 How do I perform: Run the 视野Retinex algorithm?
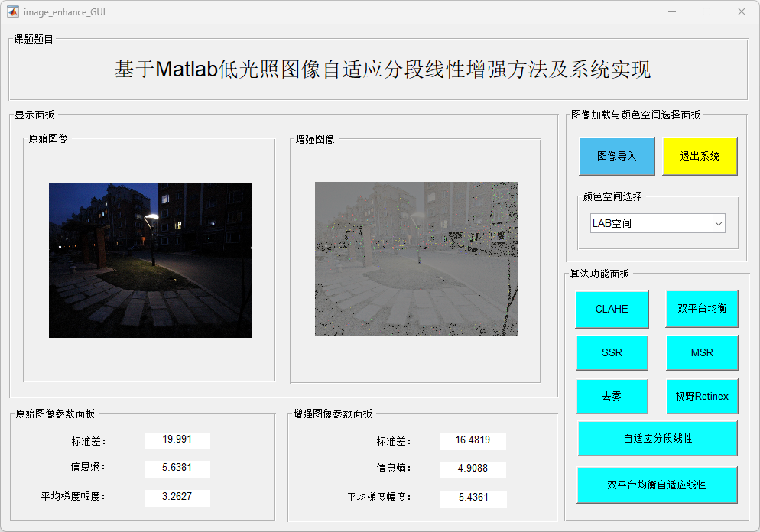click(x=702, y=396)
